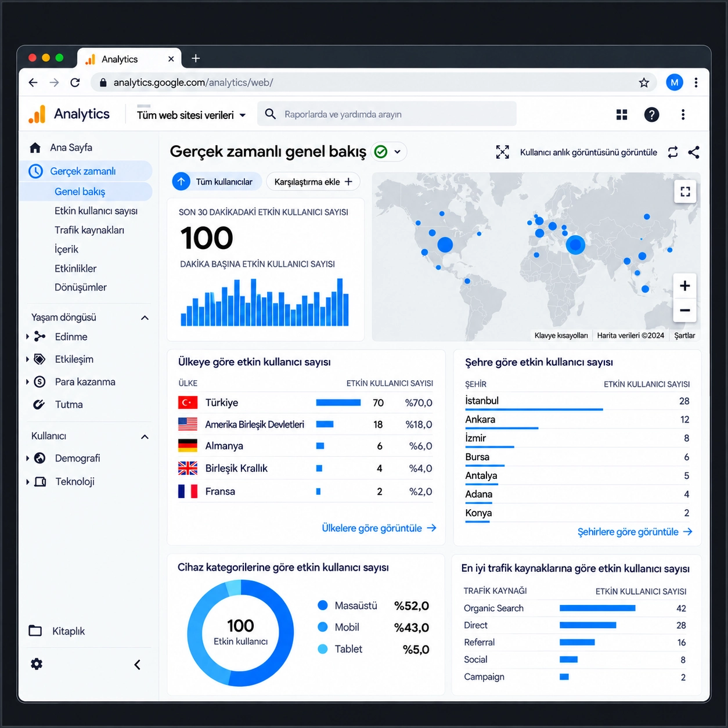Collapse the Yaşam döngüsü section
728x728 pixels.
coord(145,318)
